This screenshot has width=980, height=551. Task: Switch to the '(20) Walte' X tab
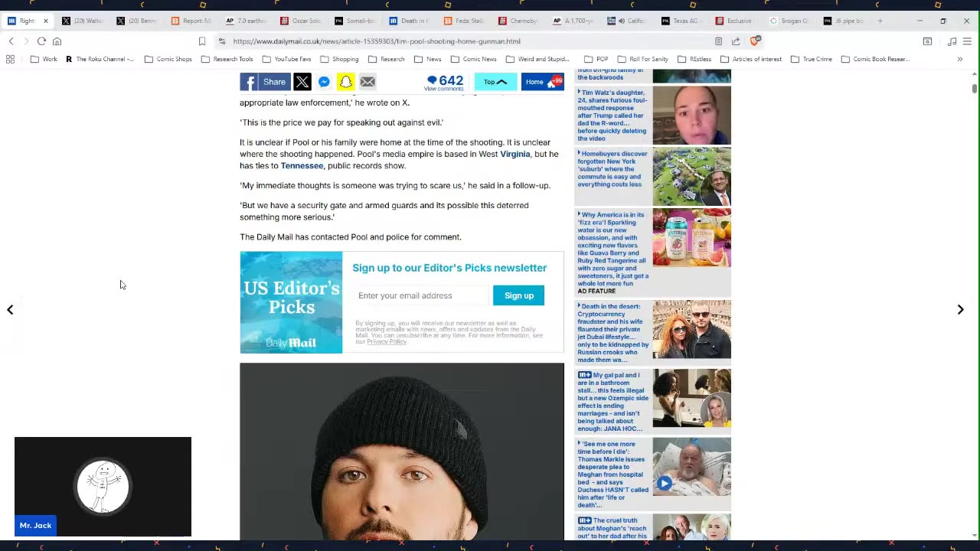pyautogui.click(x=82, y=21)
